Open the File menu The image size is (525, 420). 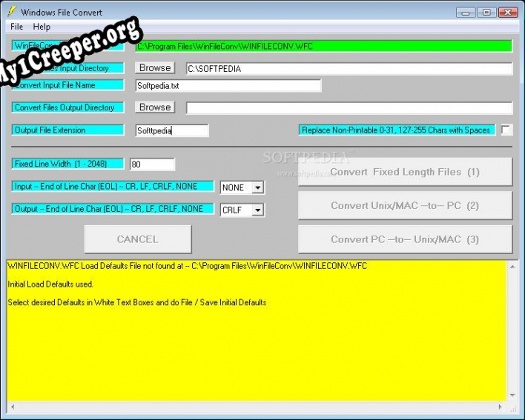16,27
